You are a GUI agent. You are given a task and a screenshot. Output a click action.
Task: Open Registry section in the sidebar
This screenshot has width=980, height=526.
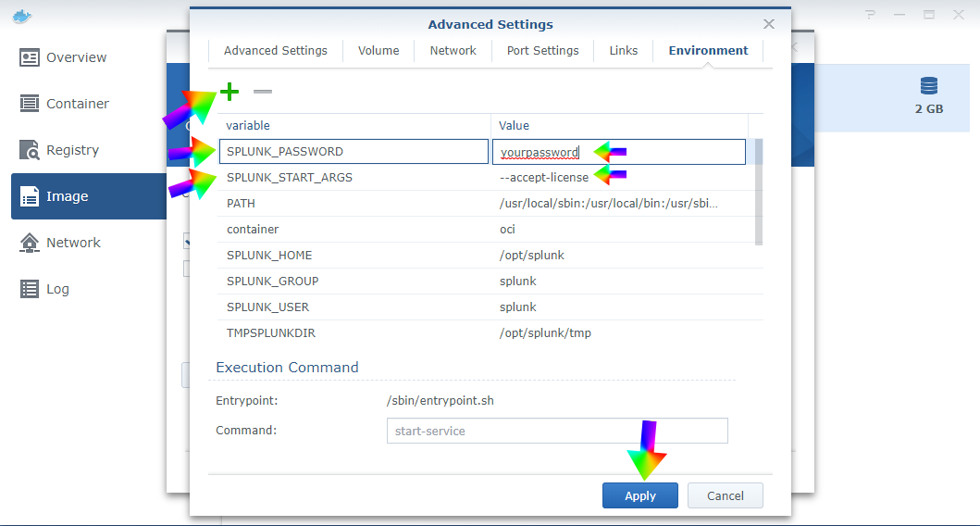[x=89, y=150]
